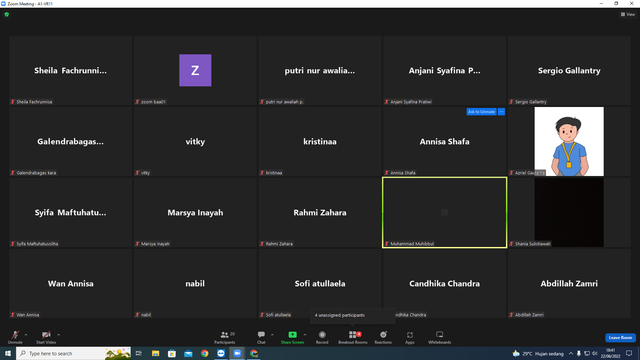Click the green Share Screen button
The height and width of the screenshot is (360, 640).
coord(292,337)
